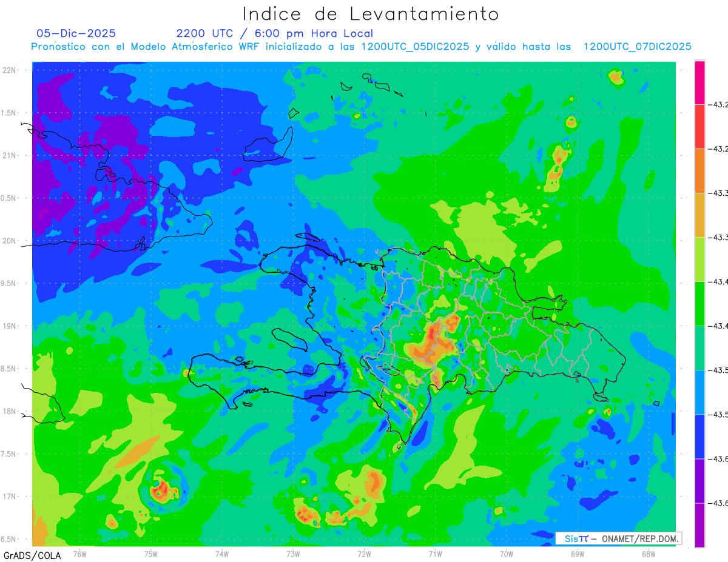Pick the light blue swatch on the color bar
Image resolution: width=728 pixels, height=562 pixels.
pos(699,392)
